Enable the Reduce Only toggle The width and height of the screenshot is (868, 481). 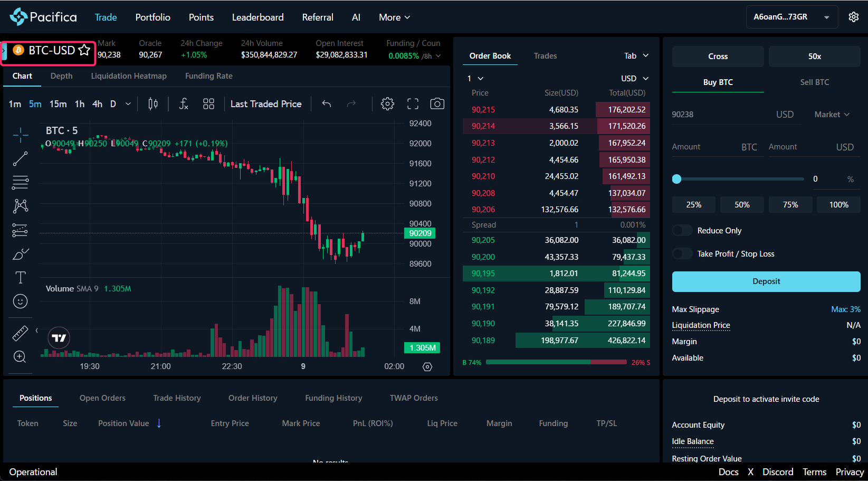coord(682,230)
